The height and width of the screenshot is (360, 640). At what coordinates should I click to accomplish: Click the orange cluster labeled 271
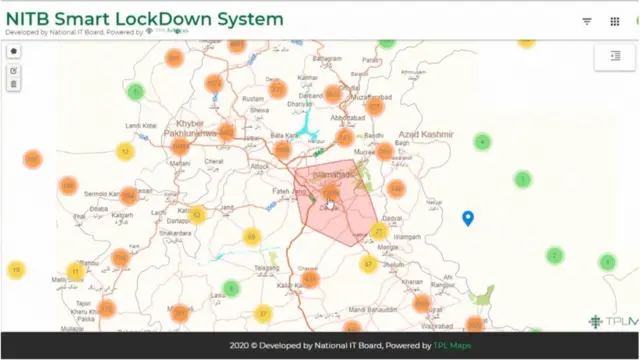pyautogui.click(x=278, y=89)
